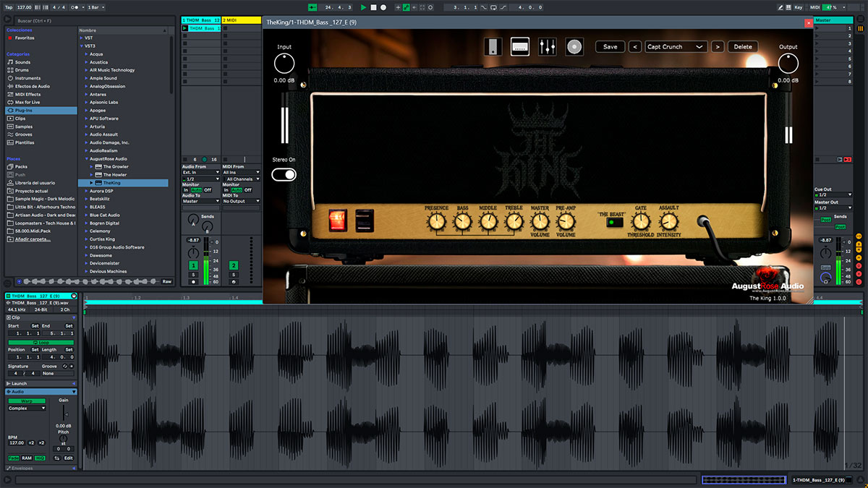Open the mixer sliders icon in The King

[547, 47]
